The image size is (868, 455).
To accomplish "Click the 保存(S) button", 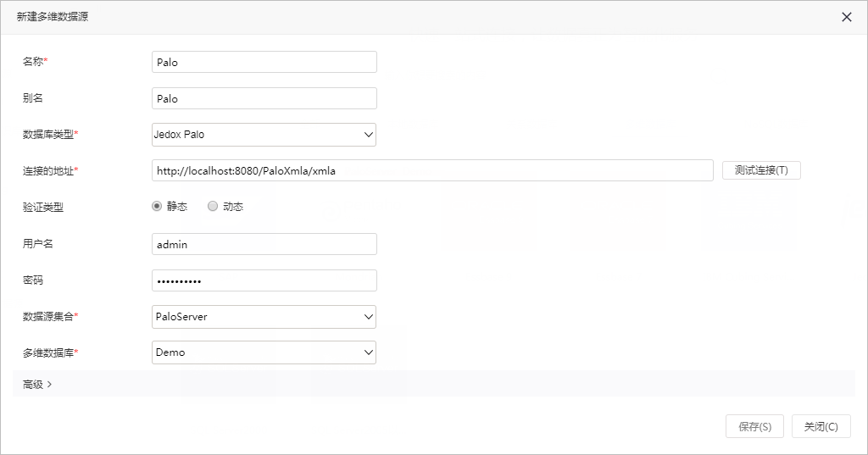I will [754, 426].
